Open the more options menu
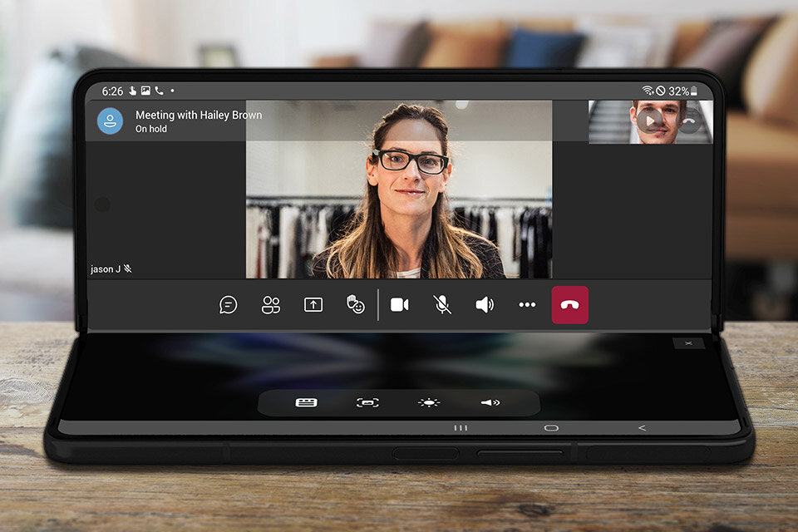This screenshot has height=532, width=798. pos(527,305)
